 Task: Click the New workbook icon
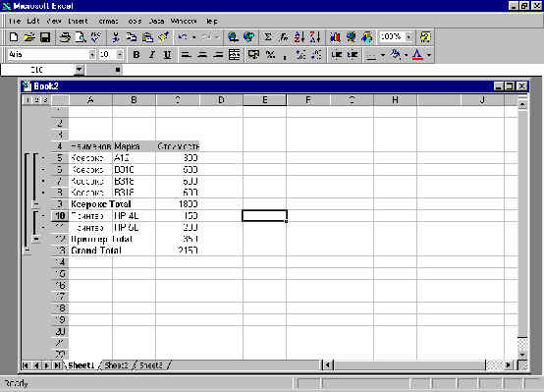pyautogui.click(x=14, y=36)
